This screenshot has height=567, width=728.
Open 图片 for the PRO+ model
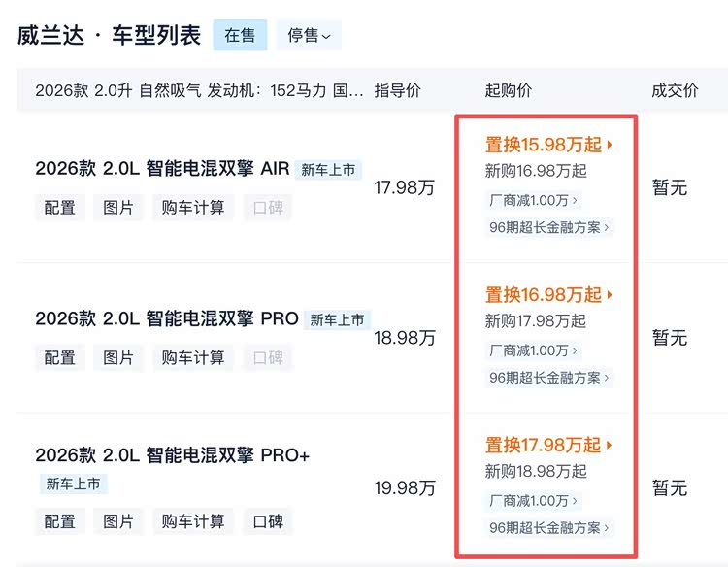[x=117, y=521]
